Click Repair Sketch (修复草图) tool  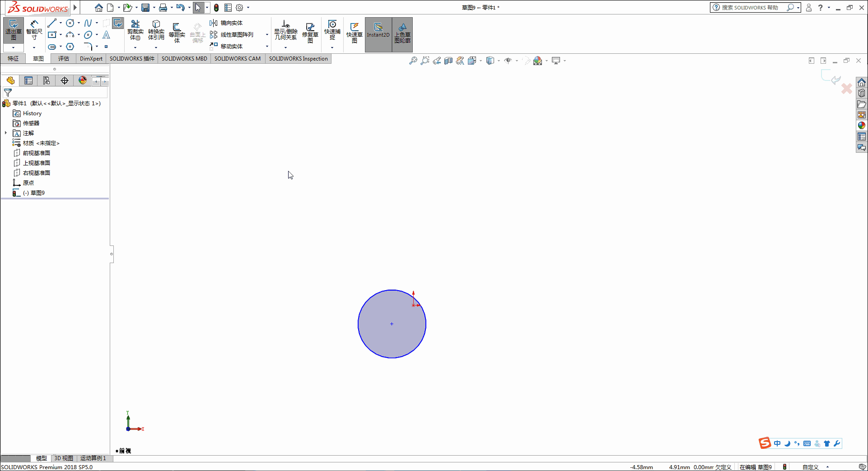click(310, 33)
